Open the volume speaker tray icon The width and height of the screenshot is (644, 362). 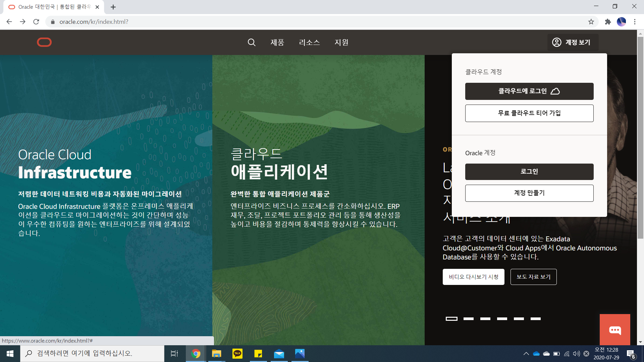(577, 354)
